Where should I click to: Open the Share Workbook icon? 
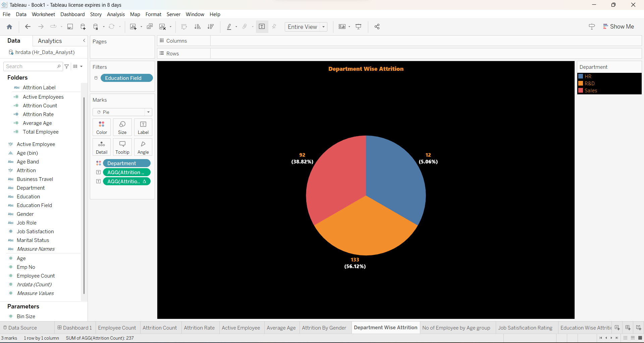point(377,27)
